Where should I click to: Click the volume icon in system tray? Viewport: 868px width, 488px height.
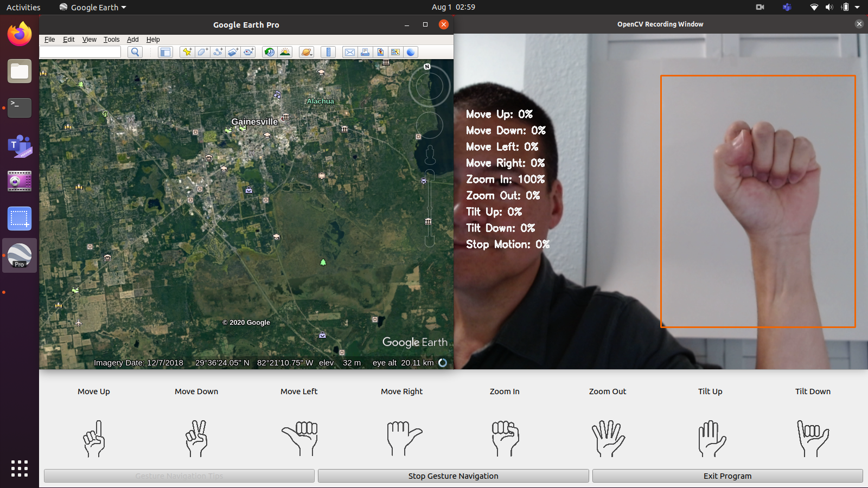tap(829, 8)
